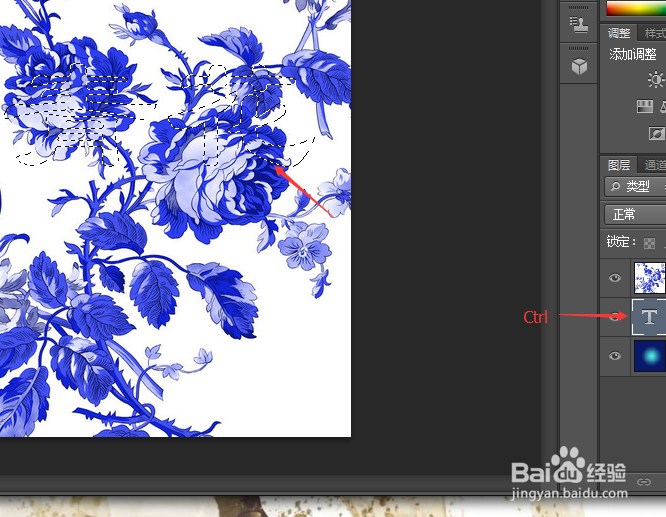Screen dimensions: 666x517
Task: Click the 锁定 label in layers panel
Action: [x=621, y=242]
